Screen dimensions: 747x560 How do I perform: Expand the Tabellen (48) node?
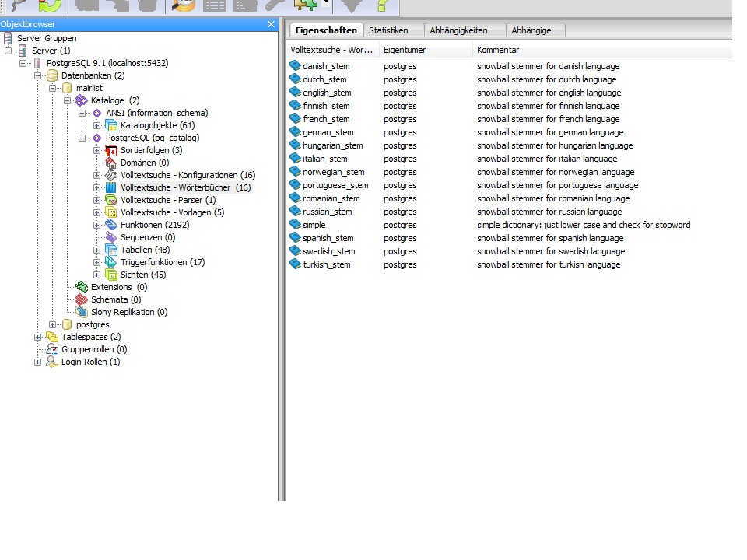[95, 250]
